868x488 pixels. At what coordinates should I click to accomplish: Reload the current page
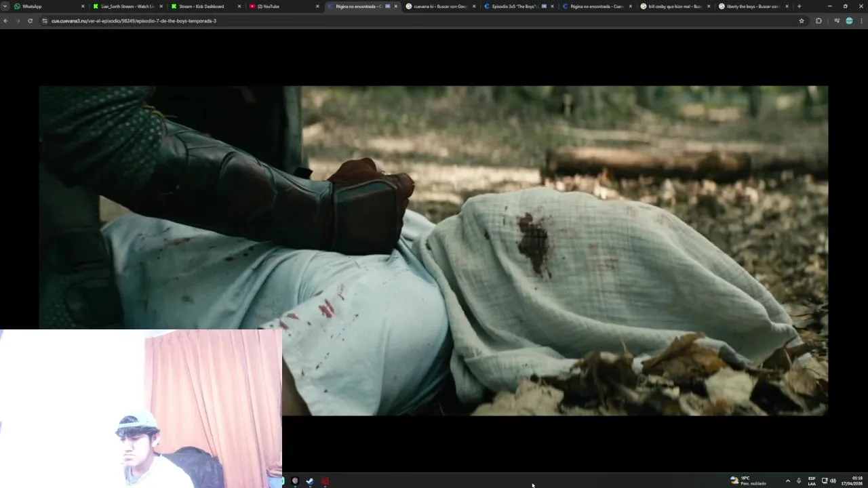tap(30, 21)
